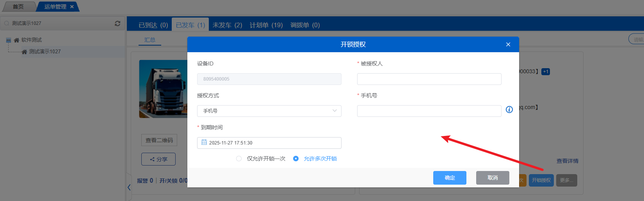Click the 被授权人 input field
This screenshot has height=201, width=644.
pyautogui.click(x=429, y=79)
